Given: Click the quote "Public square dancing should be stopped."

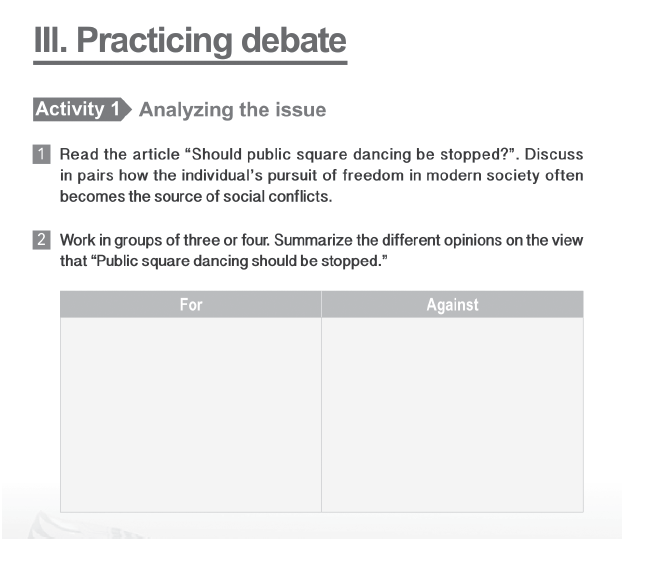Looking at the screenshot, I should [x=235, y=259].
